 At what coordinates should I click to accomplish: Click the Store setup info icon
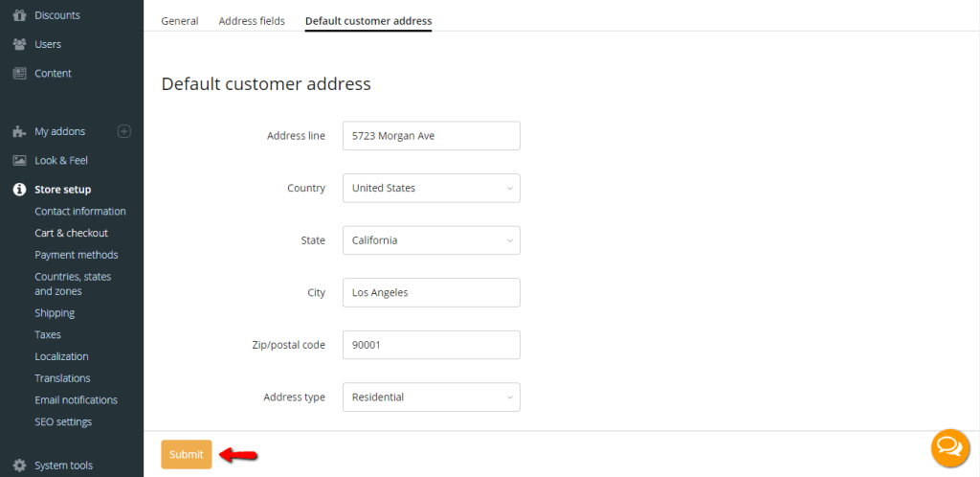(x=19, y=190)
